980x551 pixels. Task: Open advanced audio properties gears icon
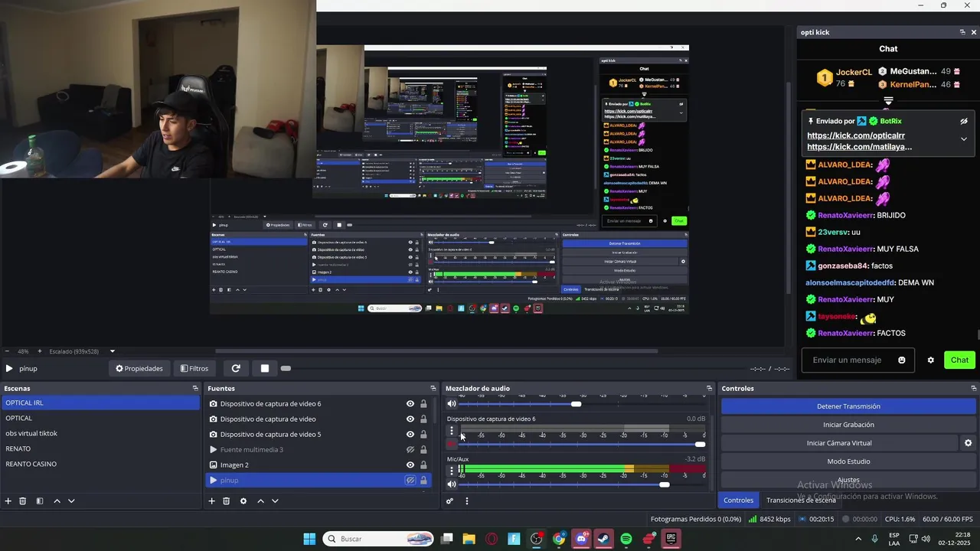(450, 501)
